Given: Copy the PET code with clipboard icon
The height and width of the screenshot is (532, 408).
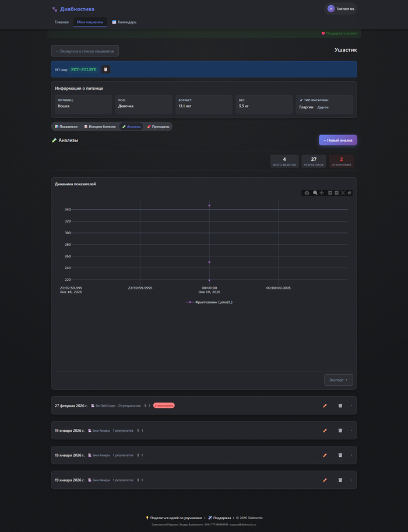Looking at the screenshot, I should tap(105, 69).
